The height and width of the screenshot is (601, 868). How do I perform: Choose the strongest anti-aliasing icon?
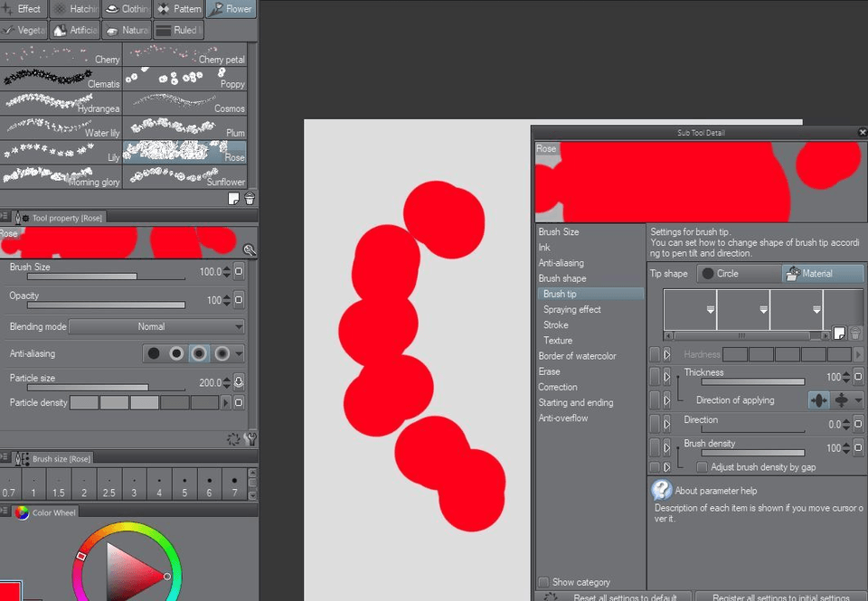tap(222, 353)
